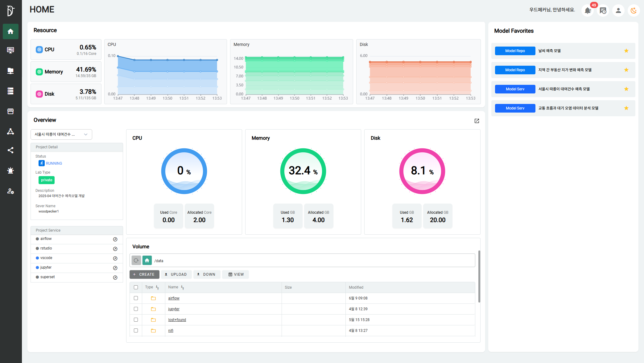Click the alarm siren sidebar icon
The height and width of the screenshot is (363, 644).
(x=10, y=171)
